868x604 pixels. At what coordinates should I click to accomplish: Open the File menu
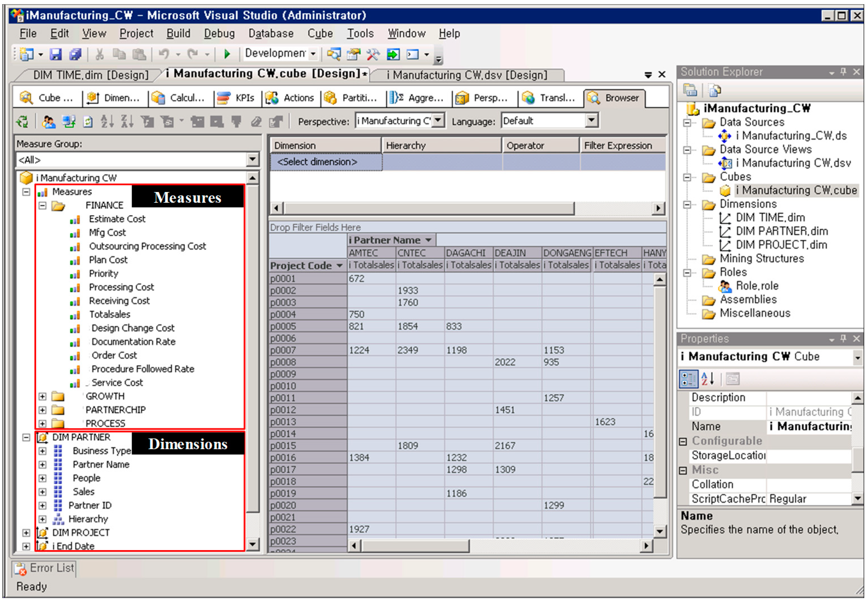[28, 33]
